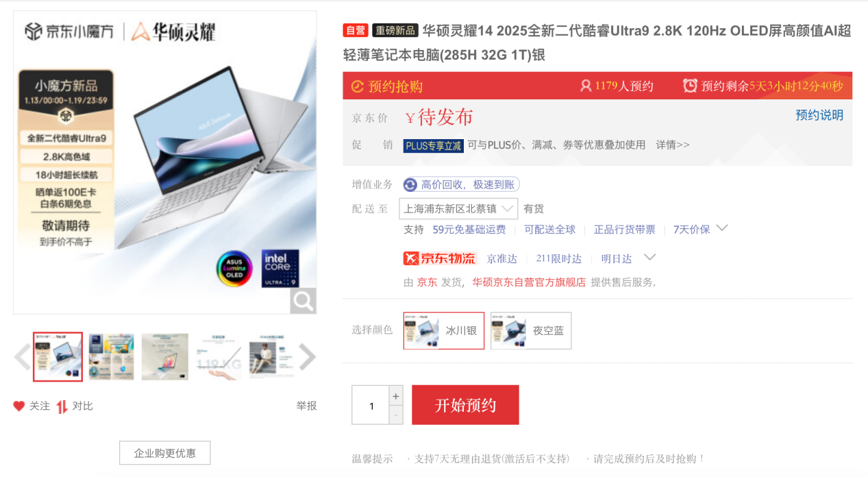Click the 开始预约 button
Viewport: 868px width, 477px height.
pyautogui.click(x=465, y=405)
